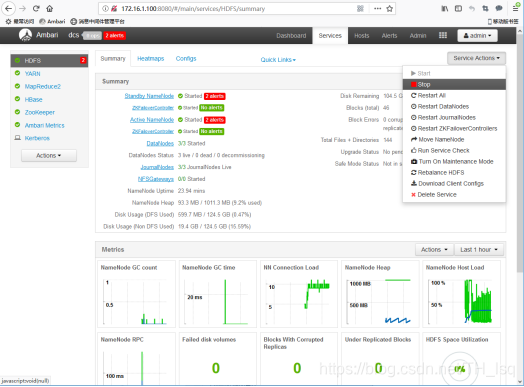Open MapReduce2 service in sidebar
The height and width of the screenshot is (387, 524).
(43, 87)
